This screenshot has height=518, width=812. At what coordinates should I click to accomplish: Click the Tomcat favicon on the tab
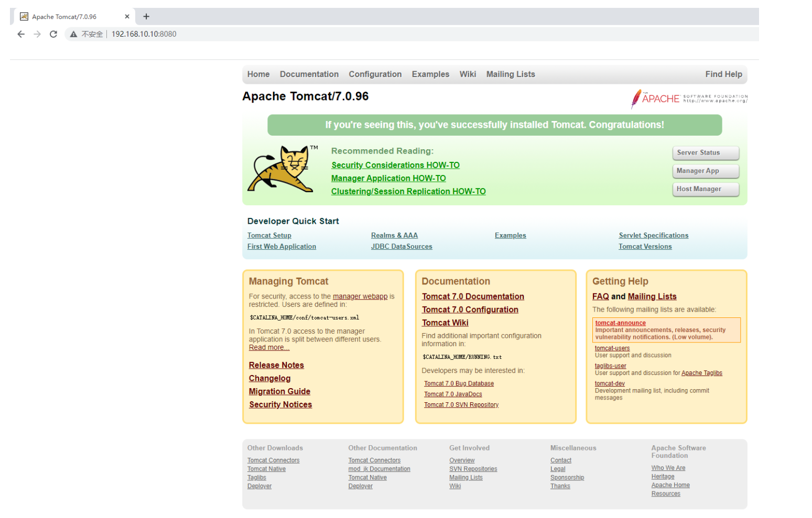(24, 17)
